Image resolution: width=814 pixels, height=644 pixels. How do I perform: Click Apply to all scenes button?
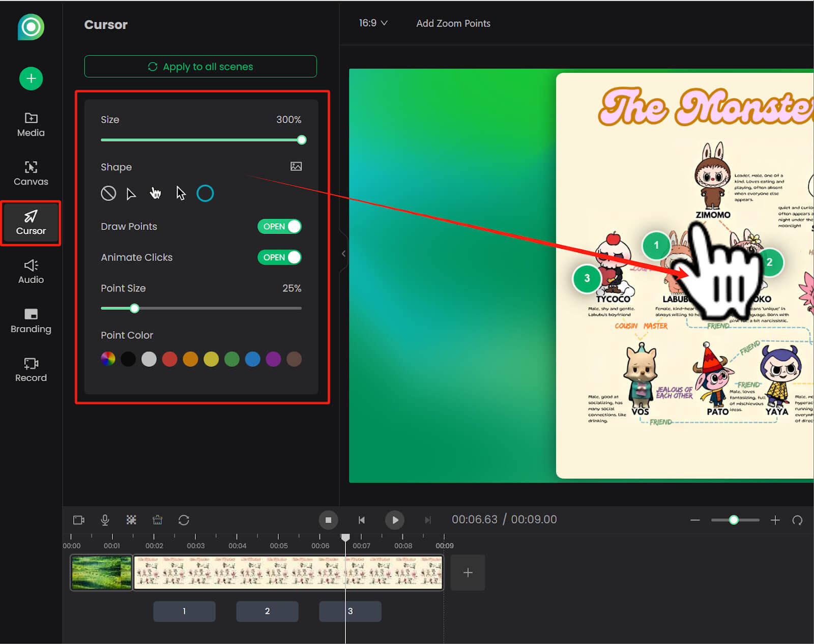200,67
